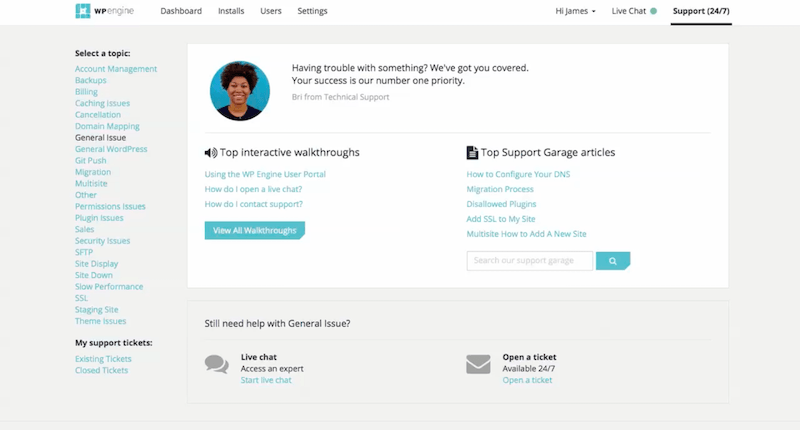The image size is (800, 430).
Task: Click the Open a ticket link
Action: 527,380
